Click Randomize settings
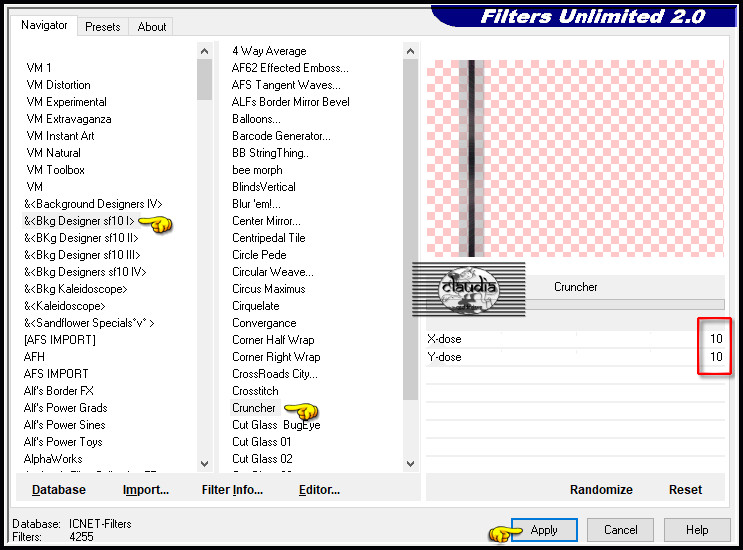 (x=601, y=489)
